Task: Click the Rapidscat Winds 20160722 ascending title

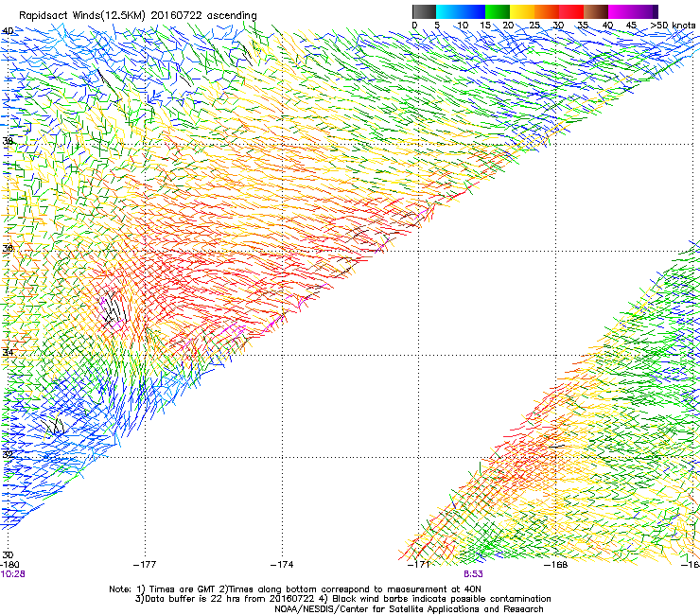Action: tap(138, 15)
